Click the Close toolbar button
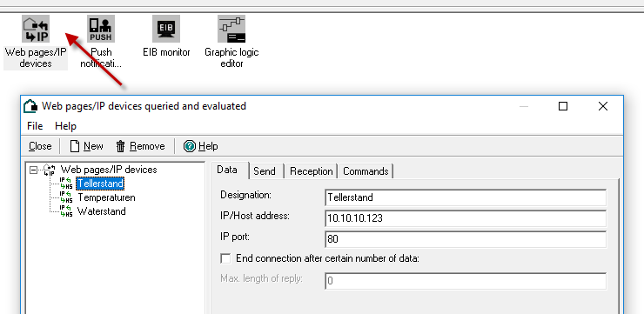 coord(40,146)
